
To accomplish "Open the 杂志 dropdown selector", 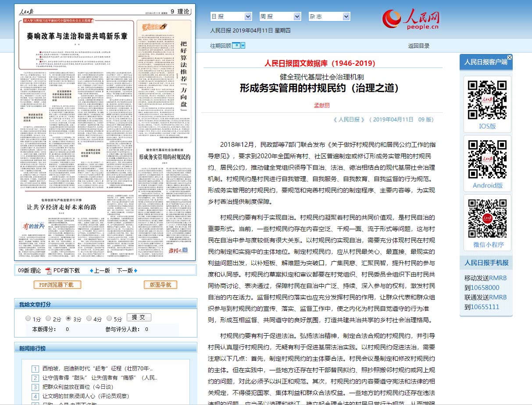I will (329, 17).
